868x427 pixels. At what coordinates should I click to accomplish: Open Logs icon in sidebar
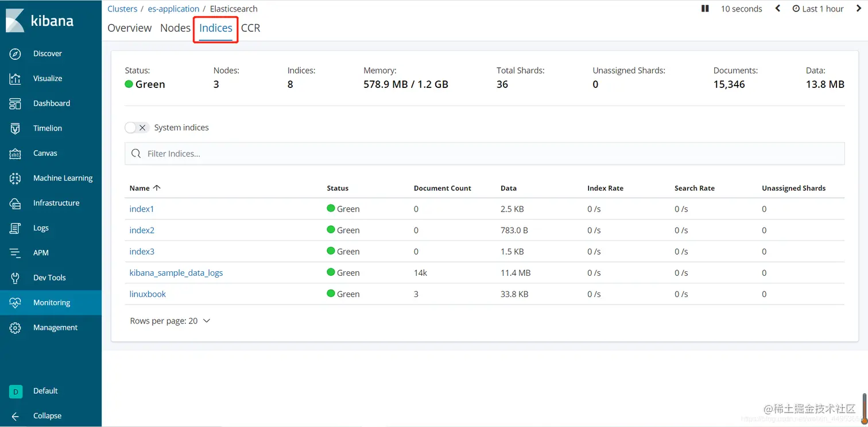coord(15,228)
